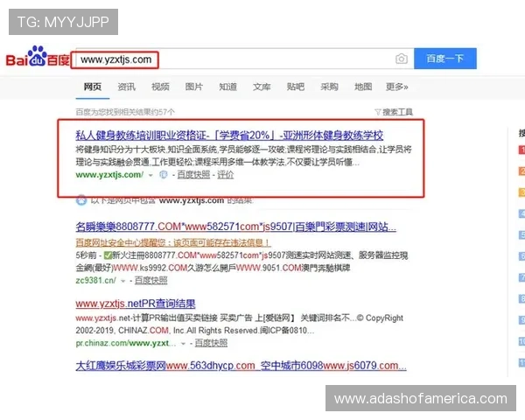
Task: Open 百度快照 for the yzxtjs.com result
Action: coord(193,175)
